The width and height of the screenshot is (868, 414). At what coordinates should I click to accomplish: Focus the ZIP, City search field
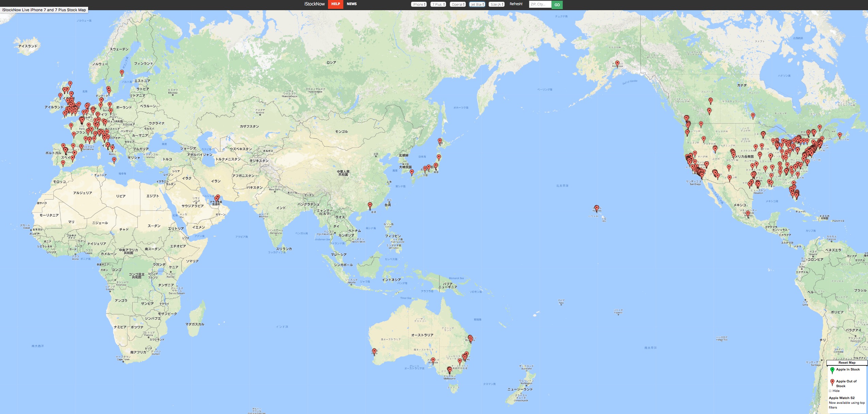tap(540, 4)
